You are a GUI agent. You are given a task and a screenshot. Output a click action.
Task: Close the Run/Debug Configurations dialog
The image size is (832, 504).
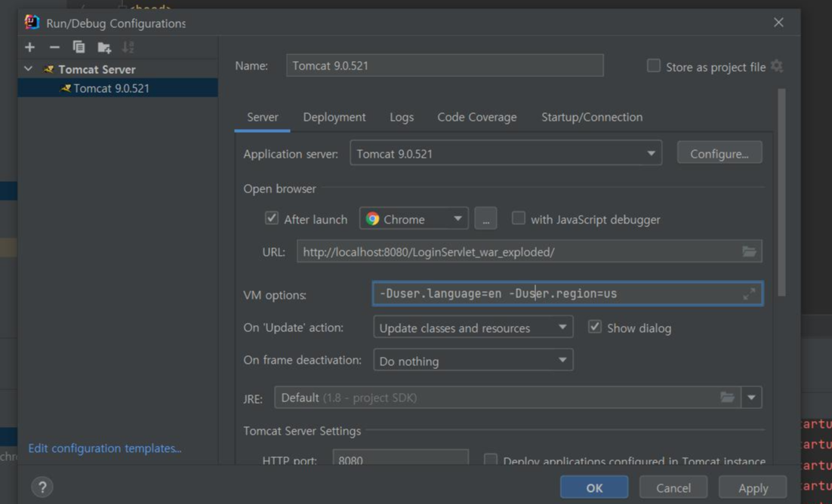point(778,23)
